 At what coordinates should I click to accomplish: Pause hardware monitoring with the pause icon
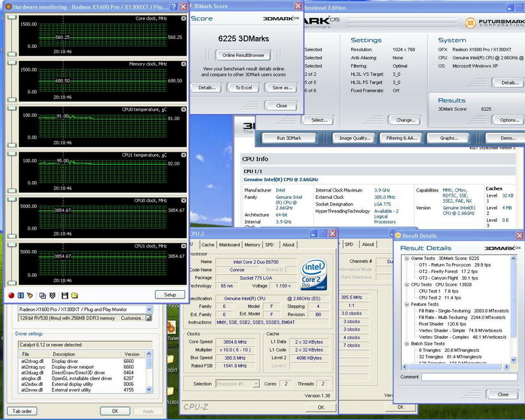[20, 295]
